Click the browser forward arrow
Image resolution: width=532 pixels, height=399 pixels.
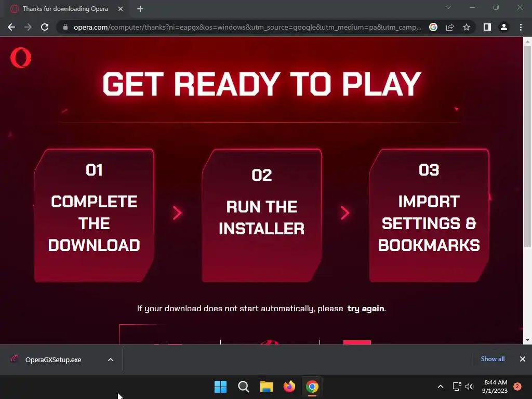28,27
